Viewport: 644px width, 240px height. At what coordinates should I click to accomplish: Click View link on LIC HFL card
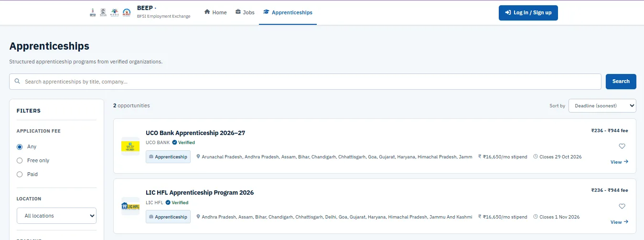(x=619, y=222)
